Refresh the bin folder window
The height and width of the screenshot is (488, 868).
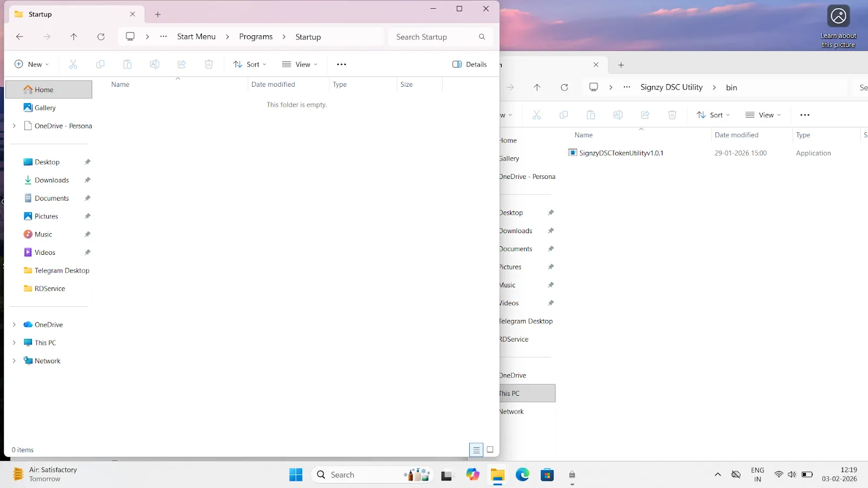564,87
